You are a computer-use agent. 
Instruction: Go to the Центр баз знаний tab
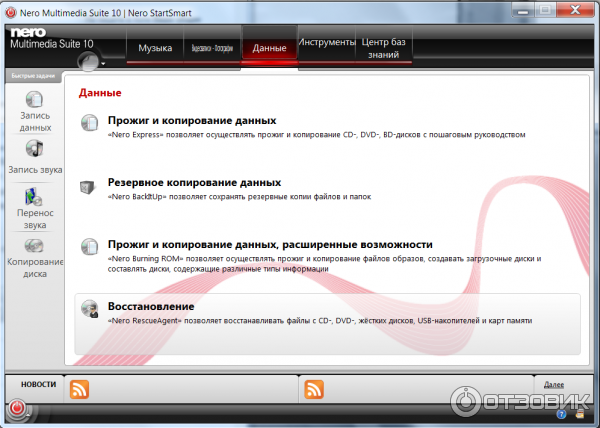[384, 48]
